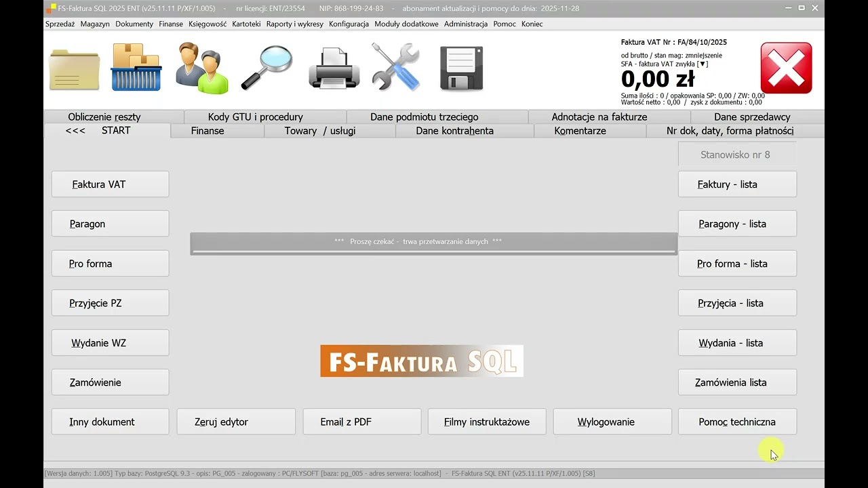Click the Zeruj edytor button
This screenshot has height=488, width=868.
(x=236, y=422)
